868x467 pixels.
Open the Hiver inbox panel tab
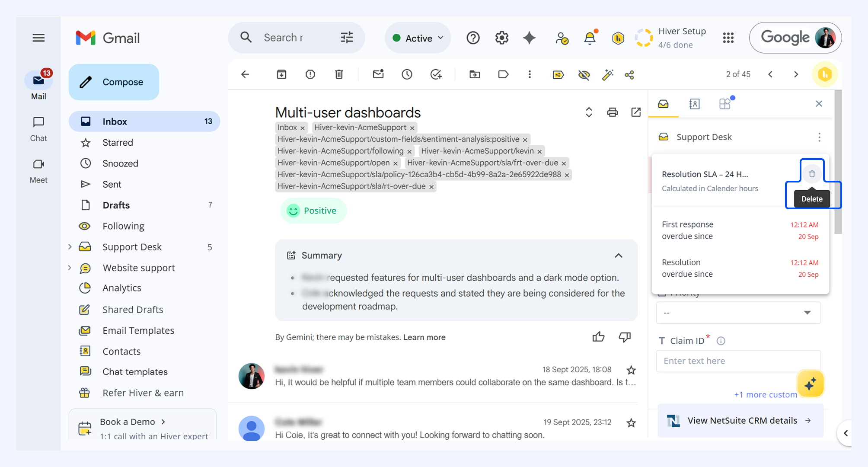coord(663,104)
